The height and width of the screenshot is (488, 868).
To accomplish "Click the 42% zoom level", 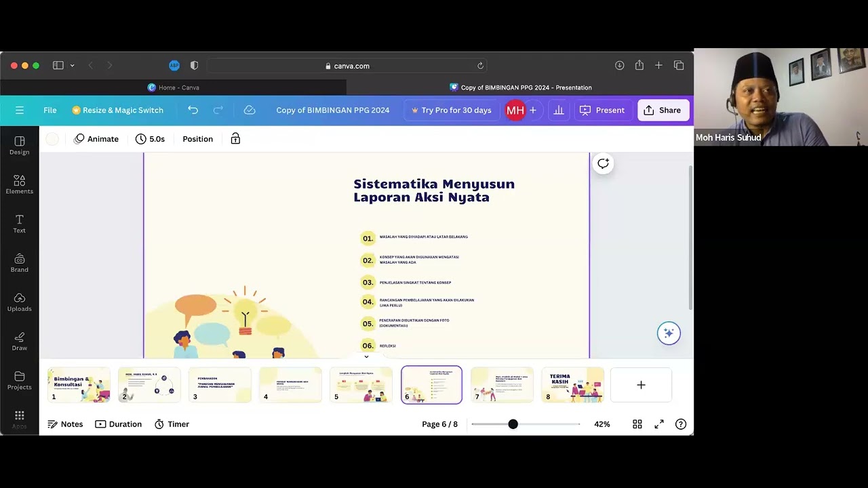I will 602,424.
